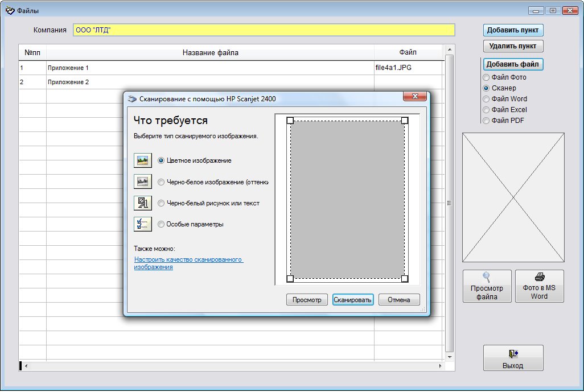Click the top-left crop handle in the preview
Viewport: 584px width, 392px height.
[x=290, y=120]
